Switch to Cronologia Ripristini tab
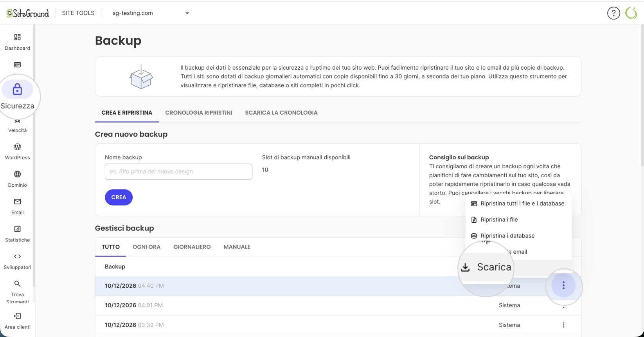Viewport: 644px width, 337px height. 198,113
